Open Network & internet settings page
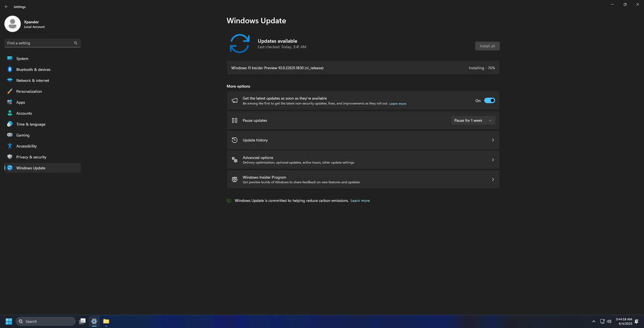644x328 pixels. 43,81
